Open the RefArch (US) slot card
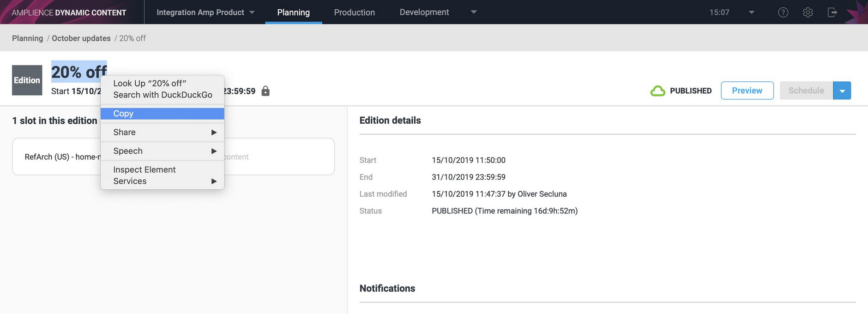 [173, 157]
